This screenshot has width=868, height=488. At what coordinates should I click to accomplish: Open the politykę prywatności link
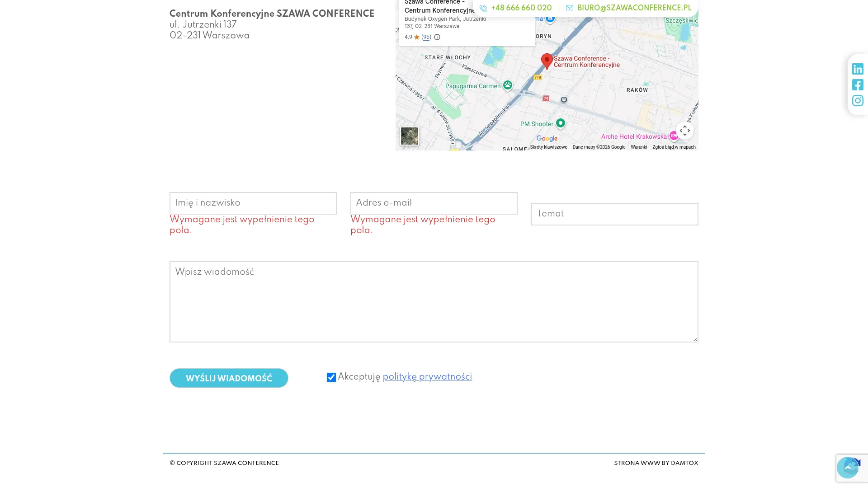point(427,377)
